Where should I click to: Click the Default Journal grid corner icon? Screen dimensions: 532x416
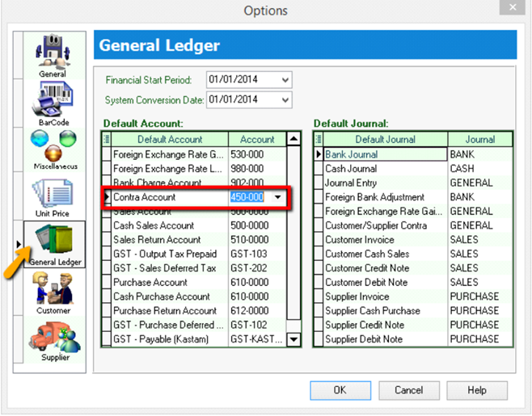tap(318, 139)
